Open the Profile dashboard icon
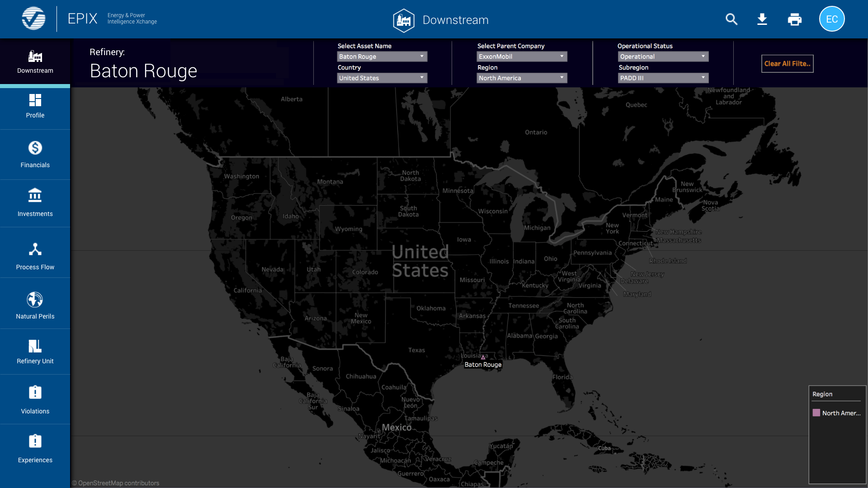Image resolution: width=868 pixels, height=488 pixels. 35,100
